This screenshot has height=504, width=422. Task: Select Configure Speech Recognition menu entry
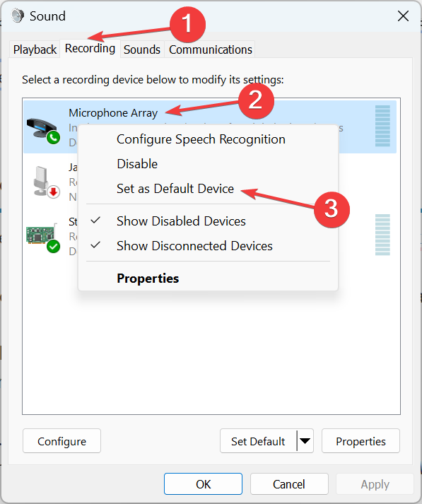pyautogui.click(x=201, y=139)
